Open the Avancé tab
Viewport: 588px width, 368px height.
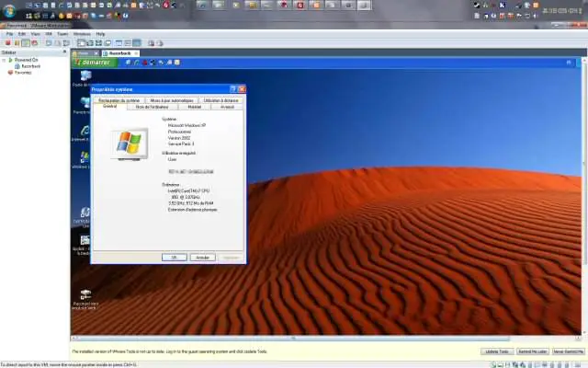point(227,107)
